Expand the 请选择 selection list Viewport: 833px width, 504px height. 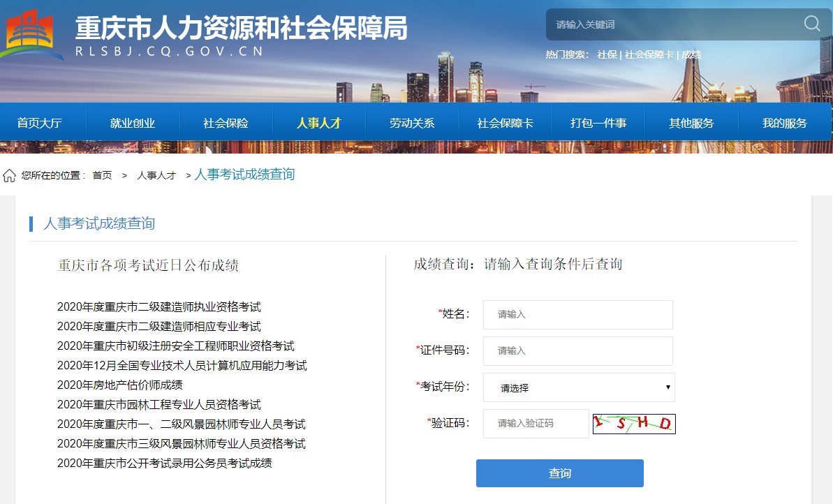pos(578,387)
